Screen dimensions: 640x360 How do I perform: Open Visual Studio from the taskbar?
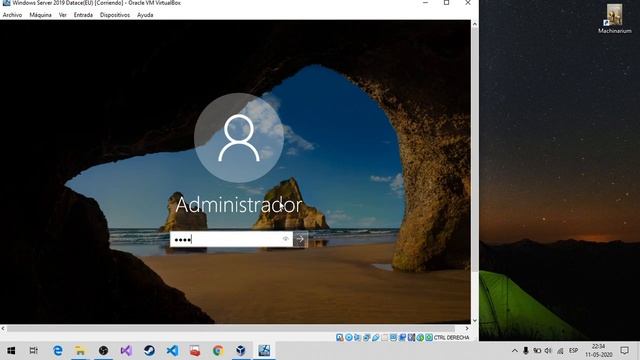[126, 351]
